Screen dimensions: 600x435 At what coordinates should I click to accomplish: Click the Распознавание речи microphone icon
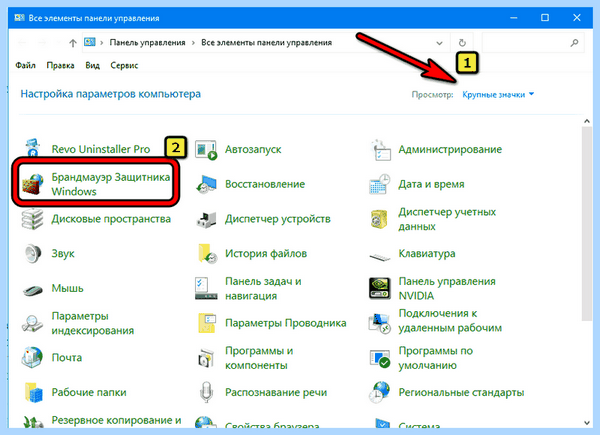coord(207,392)
